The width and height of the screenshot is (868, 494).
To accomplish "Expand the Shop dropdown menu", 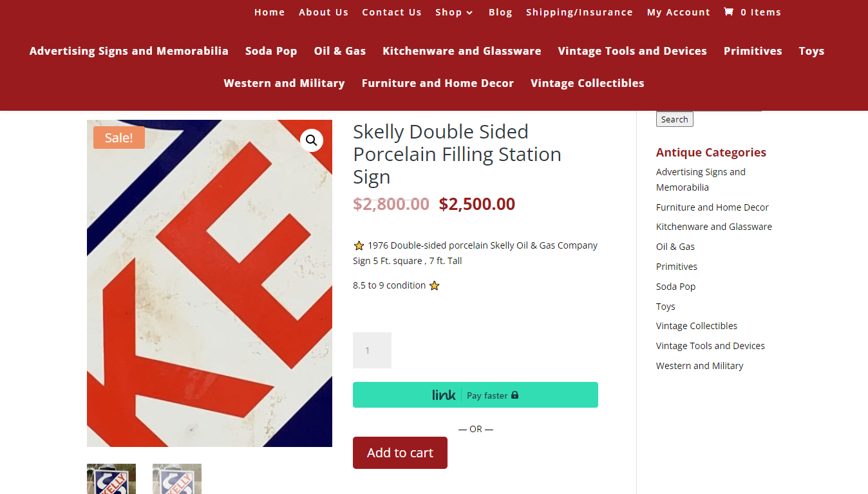I will tap(454, 12).
